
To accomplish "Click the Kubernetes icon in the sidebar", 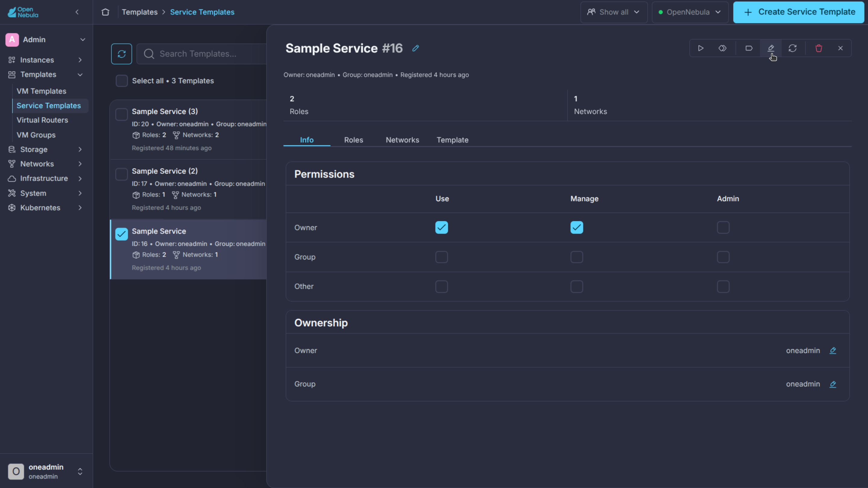I will (12, 208).
